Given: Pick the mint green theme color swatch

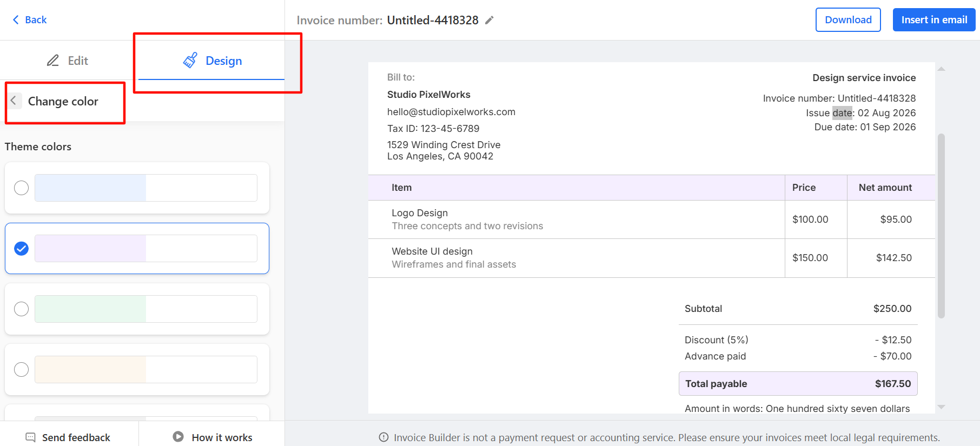Looking at the screenshot, I should click(146, 309).
